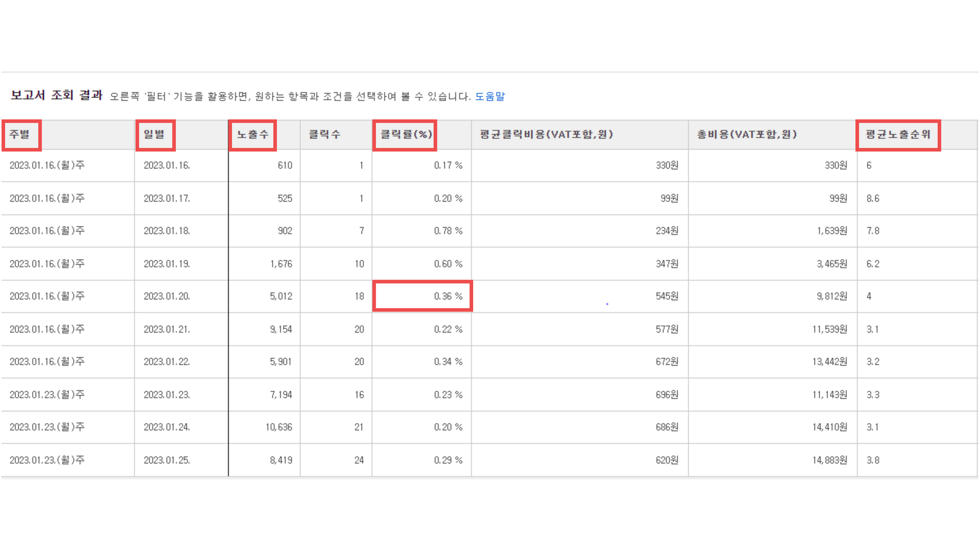Select the 2023.01.16. date cell
The height and width of the screenshot is (551, 980).
tap(166, 165)
